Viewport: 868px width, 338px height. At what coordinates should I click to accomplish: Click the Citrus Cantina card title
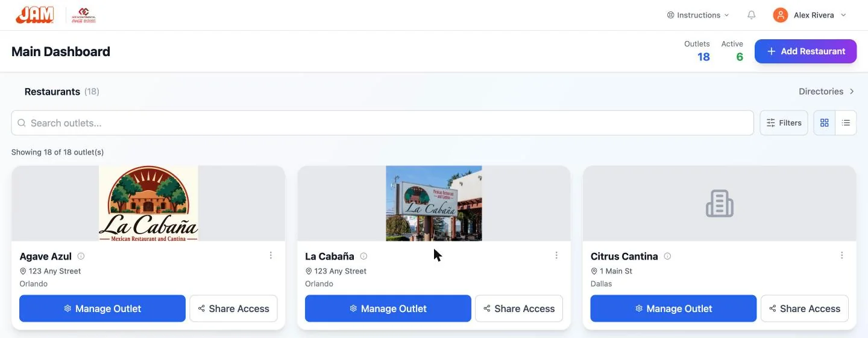(x=624, y=257)
